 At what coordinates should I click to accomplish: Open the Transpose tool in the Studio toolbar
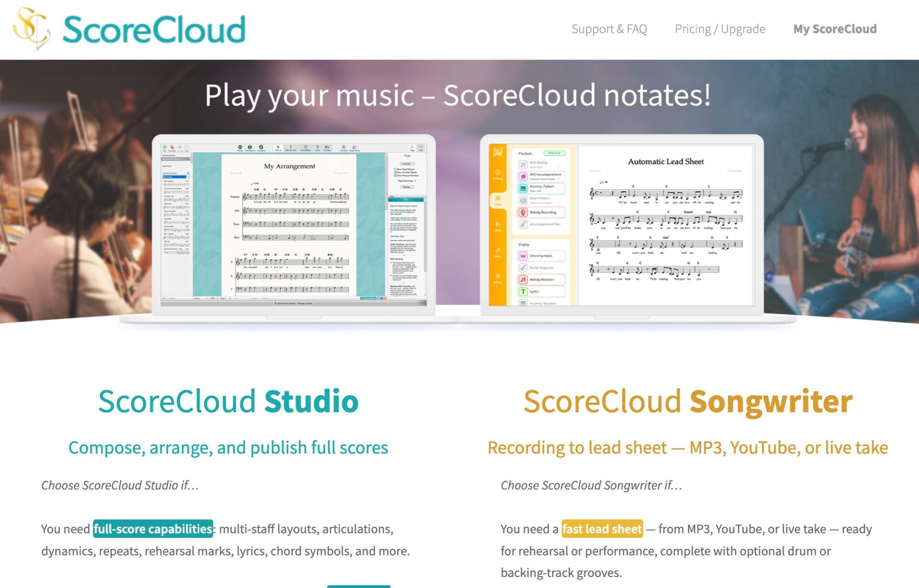[261, 147]
